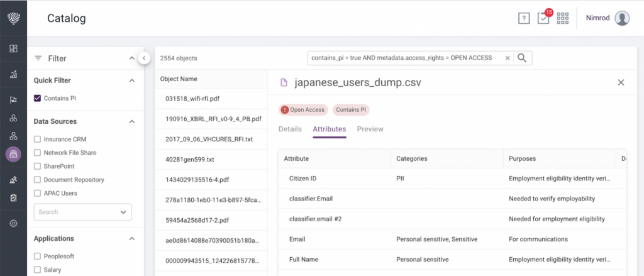This screenshot has width=644, height=276.
Task: Open the help question mark icon
Action: coord(524,18)
